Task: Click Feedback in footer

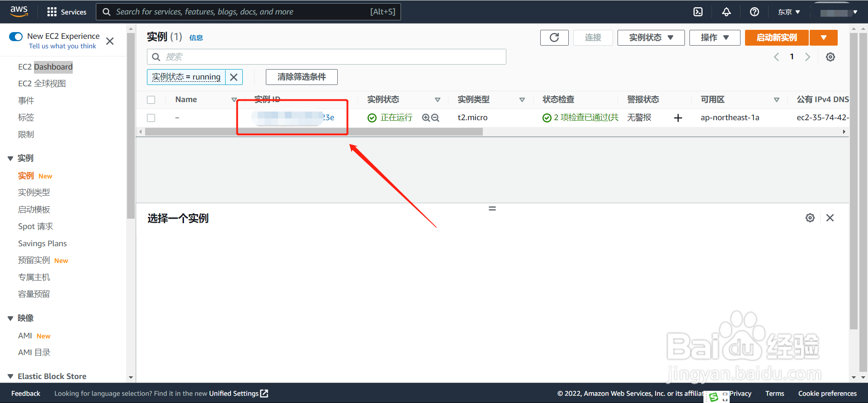Action: tap(26, 394)
